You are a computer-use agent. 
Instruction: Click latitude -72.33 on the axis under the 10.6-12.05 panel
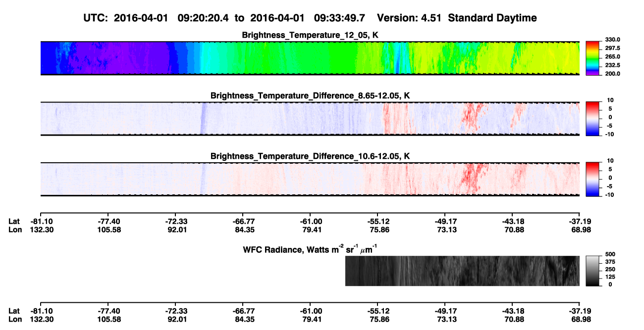click(x=175, y=222)
